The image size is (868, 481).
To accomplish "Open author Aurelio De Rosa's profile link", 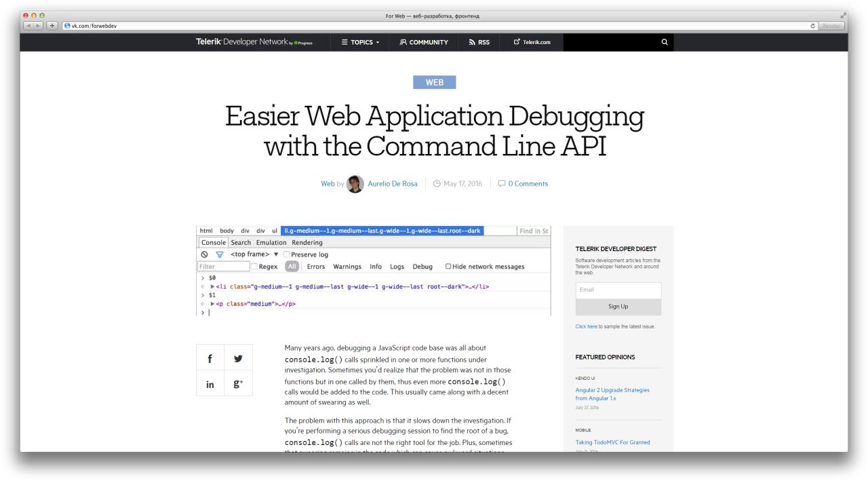I will click(x=393, y=184).
